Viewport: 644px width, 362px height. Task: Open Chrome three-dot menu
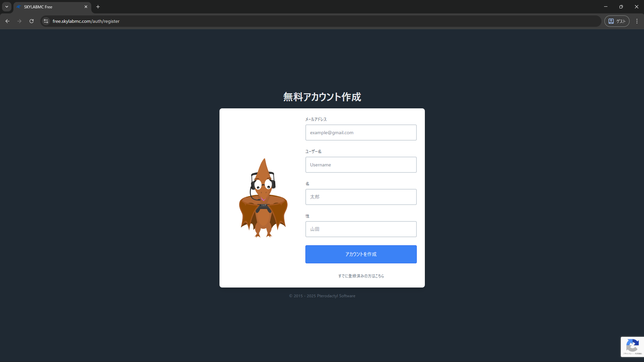click(x=637, y=21)
